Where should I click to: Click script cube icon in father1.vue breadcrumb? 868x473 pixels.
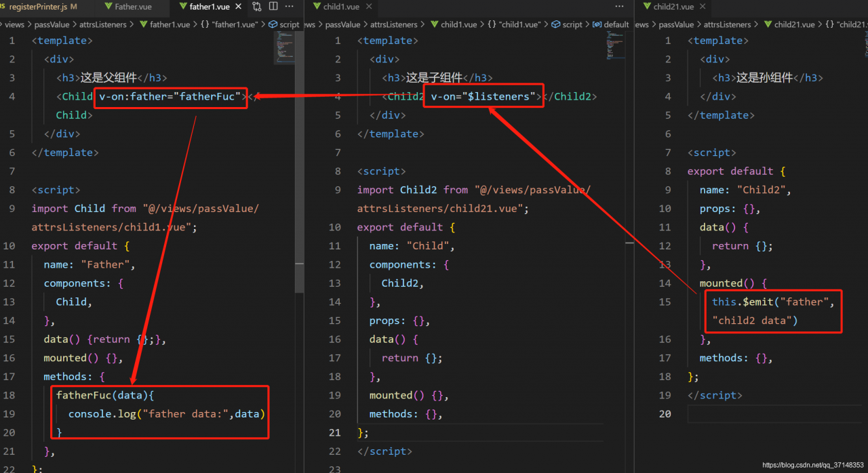click(273, 24)
